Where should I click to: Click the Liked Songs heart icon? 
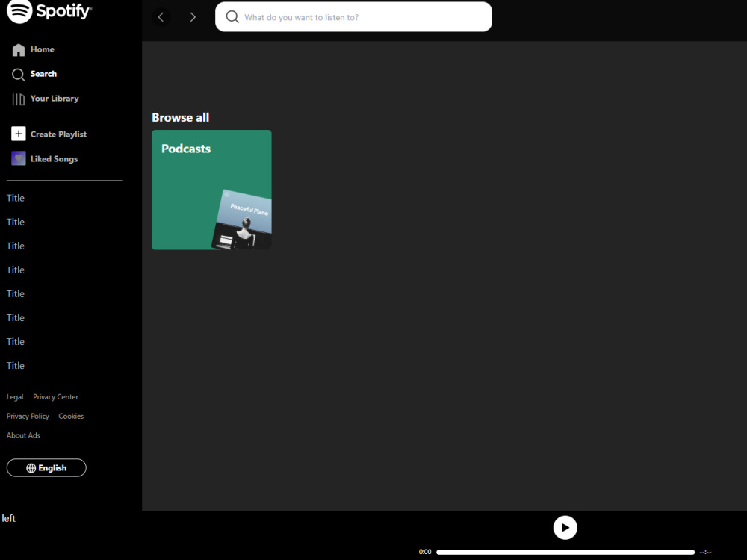point(19,158)
